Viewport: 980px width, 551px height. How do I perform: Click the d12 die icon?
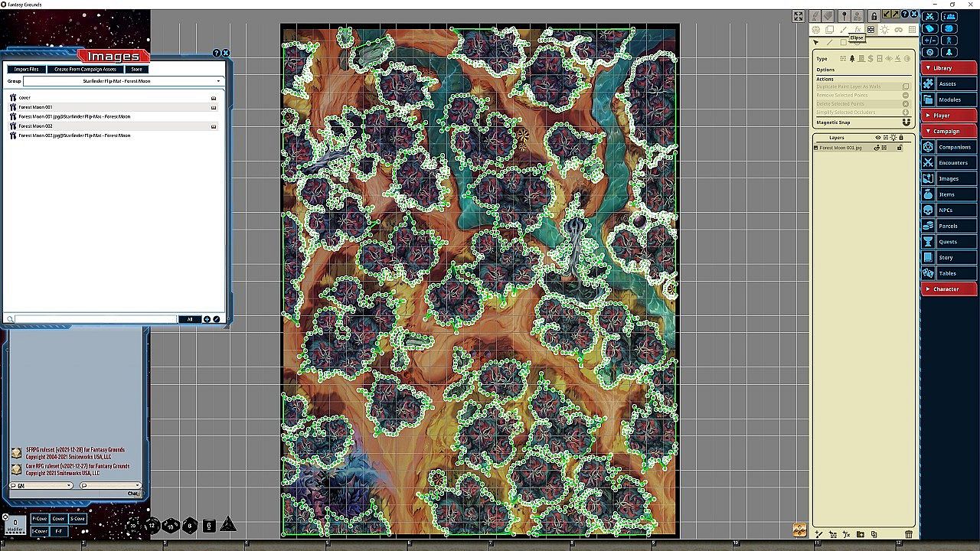pyautogui.click(x=152, y=525)
